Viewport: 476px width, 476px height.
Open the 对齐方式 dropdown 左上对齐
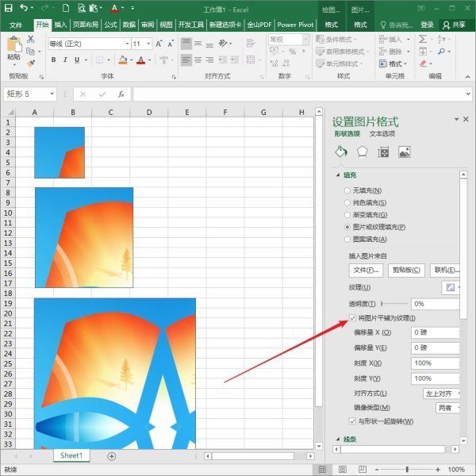pyautogui.click(x=441, y=393)
